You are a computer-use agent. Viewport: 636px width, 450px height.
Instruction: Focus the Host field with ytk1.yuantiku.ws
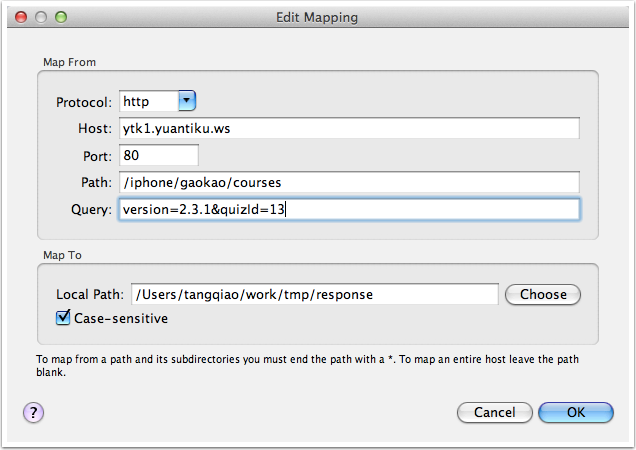coord(349,129)
